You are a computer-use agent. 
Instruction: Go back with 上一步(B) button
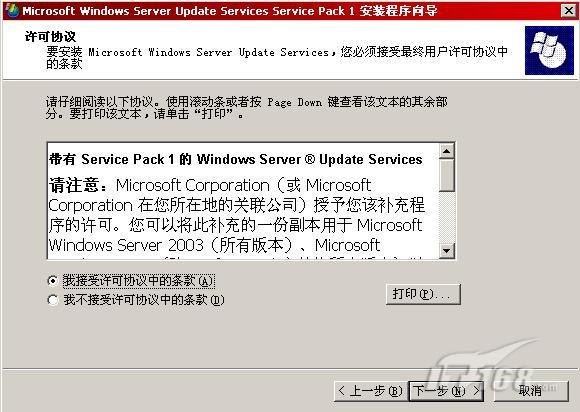click(x=371, y=391)
